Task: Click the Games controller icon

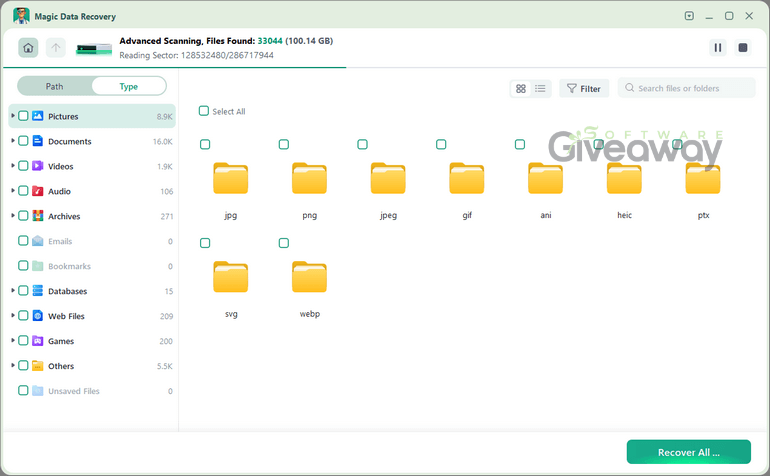Action: click(38, 340)
